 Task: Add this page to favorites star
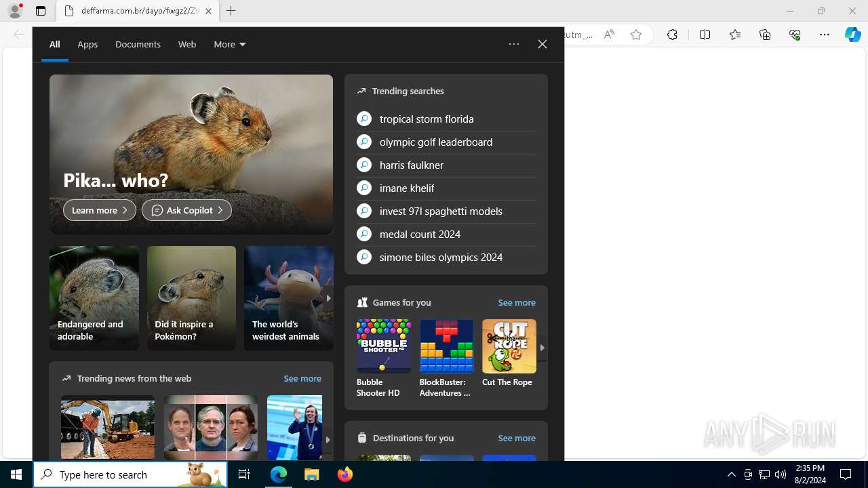(636, 35)
